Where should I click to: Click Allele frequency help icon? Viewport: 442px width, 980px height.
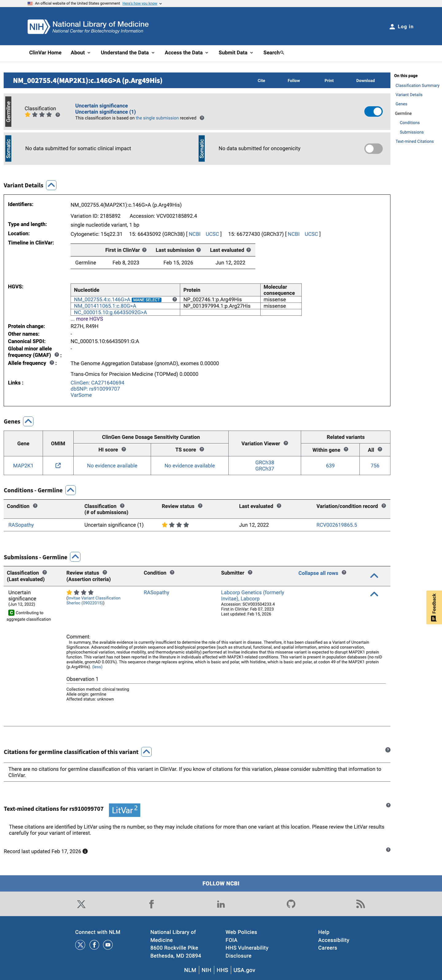click(x=52, y=363)
